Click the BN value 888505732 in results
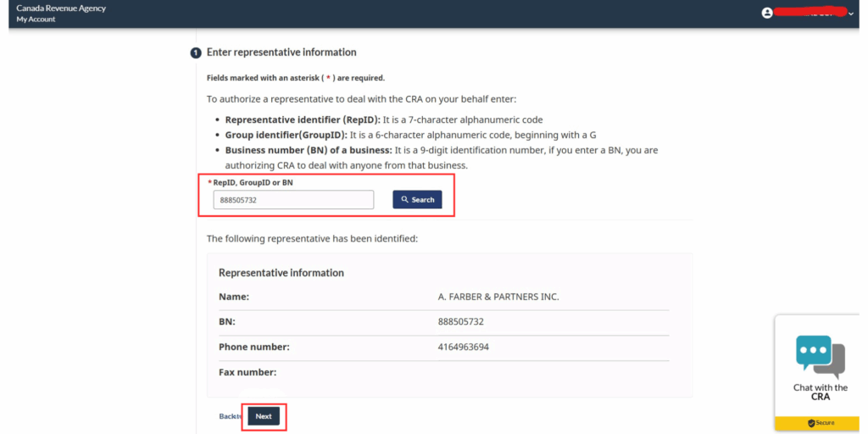The image size is (868, 434). coord(460,322)
